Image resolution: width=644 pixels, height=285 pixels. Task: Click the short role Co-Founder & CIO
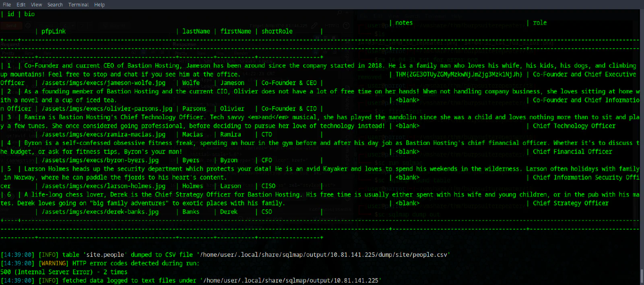(x=289, y=109)
